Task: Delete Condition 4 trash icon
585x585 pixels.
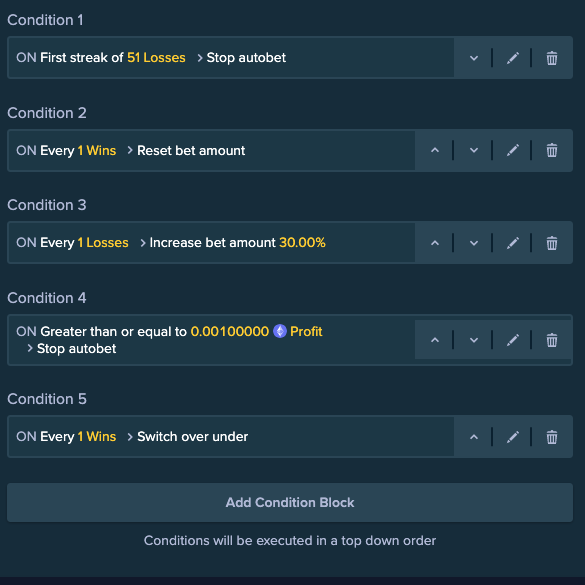Action: coord(552,340)
